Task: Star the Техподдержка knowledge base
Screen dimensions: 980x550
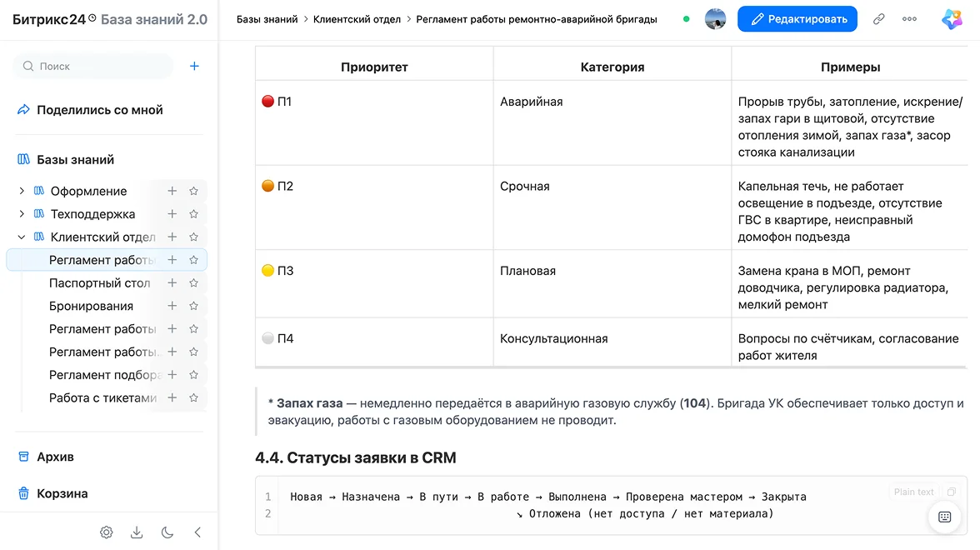Action: click(x=193, y=213)
